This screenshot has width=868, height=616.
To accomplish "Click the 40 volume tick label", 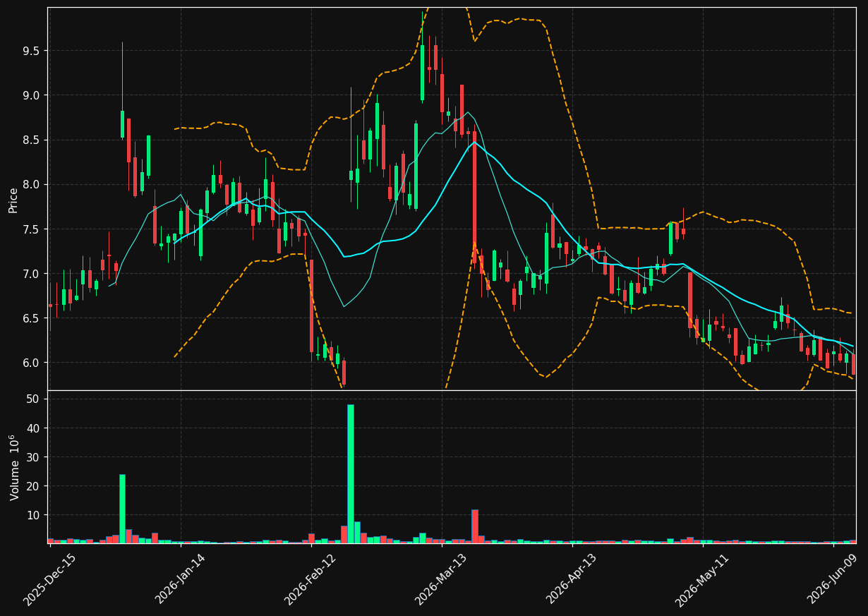I will 35,428.
